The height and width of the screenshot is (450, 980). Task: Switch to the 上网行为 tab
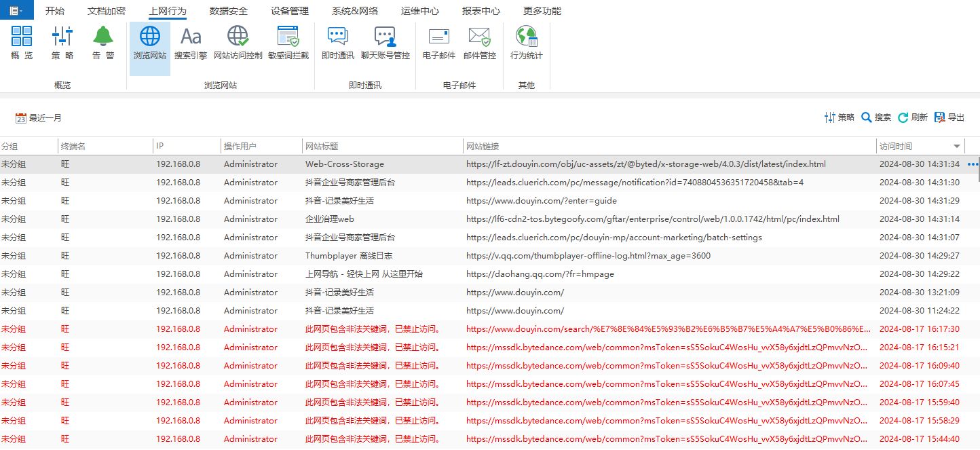point(168,11)
